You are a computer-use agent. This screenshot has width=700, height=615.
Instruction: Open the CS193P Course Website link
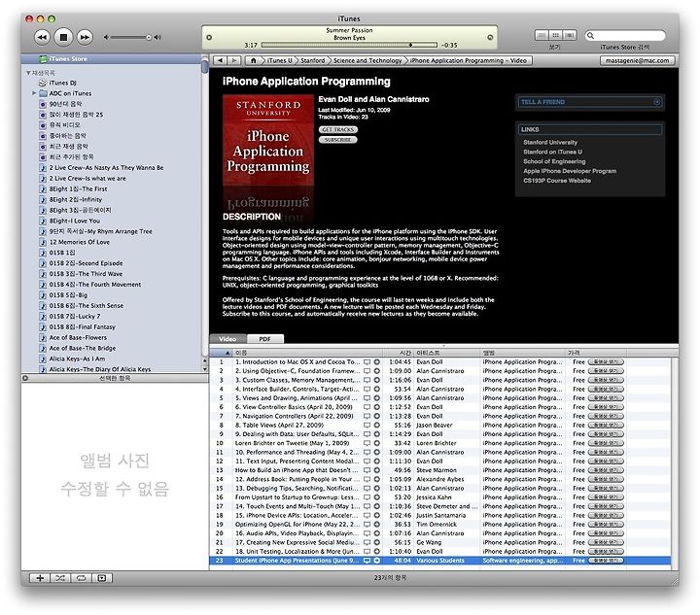(557, 181)
